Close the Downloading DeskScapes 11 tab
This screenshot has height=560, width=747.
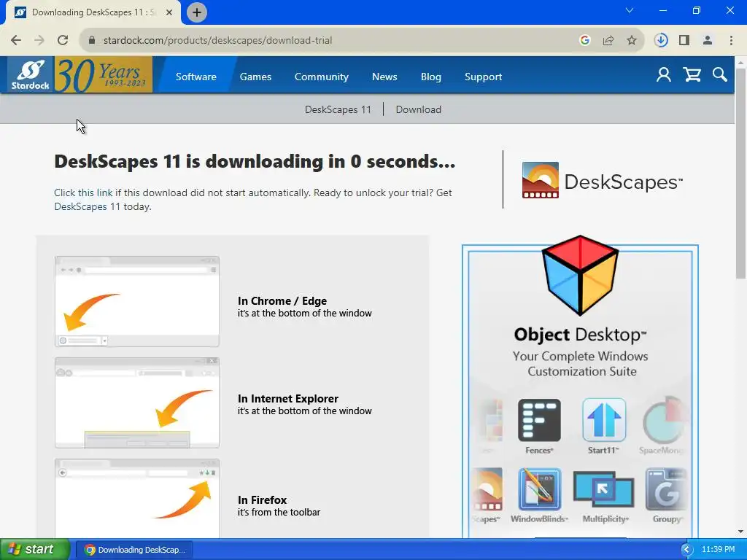coord(169,12)
